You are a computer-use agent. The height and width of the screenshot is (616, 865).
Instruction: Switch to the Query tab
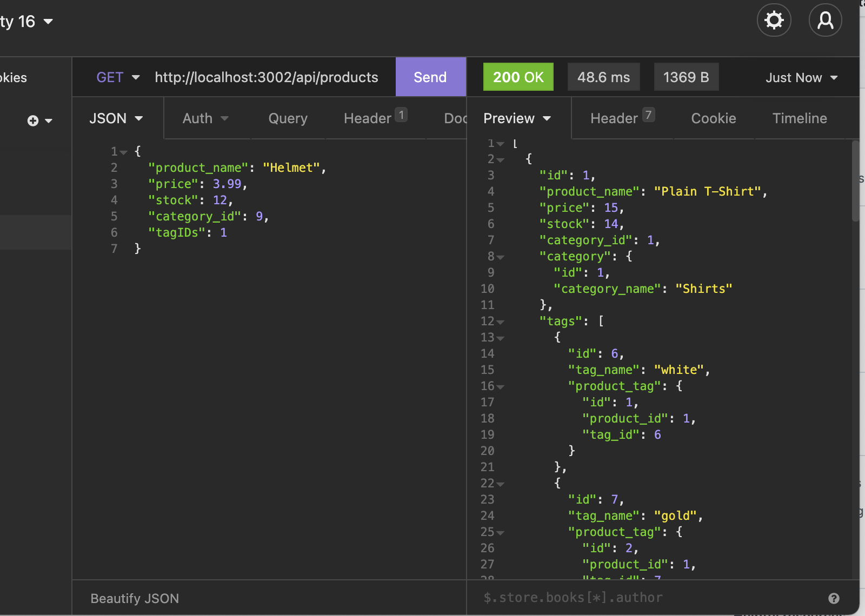[x=288, y=118]
